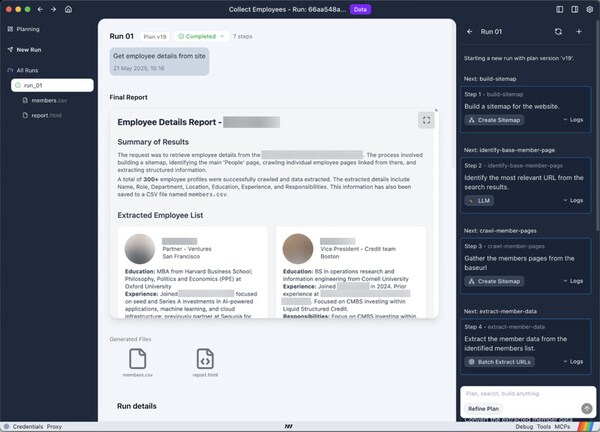This screenshot has width=600, height=432.
Task: Go back using Run 01 panel arrow
Action: tap(470, 32)
